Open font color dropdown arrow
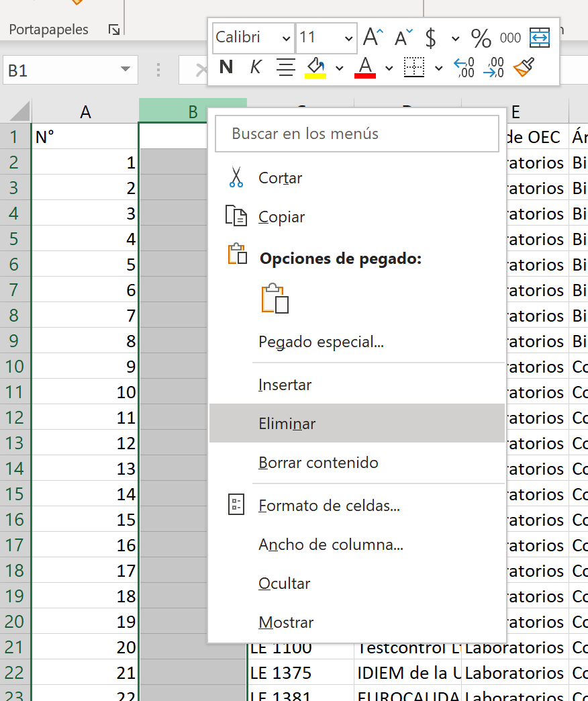The image size is (588, 701). point(389,68)
